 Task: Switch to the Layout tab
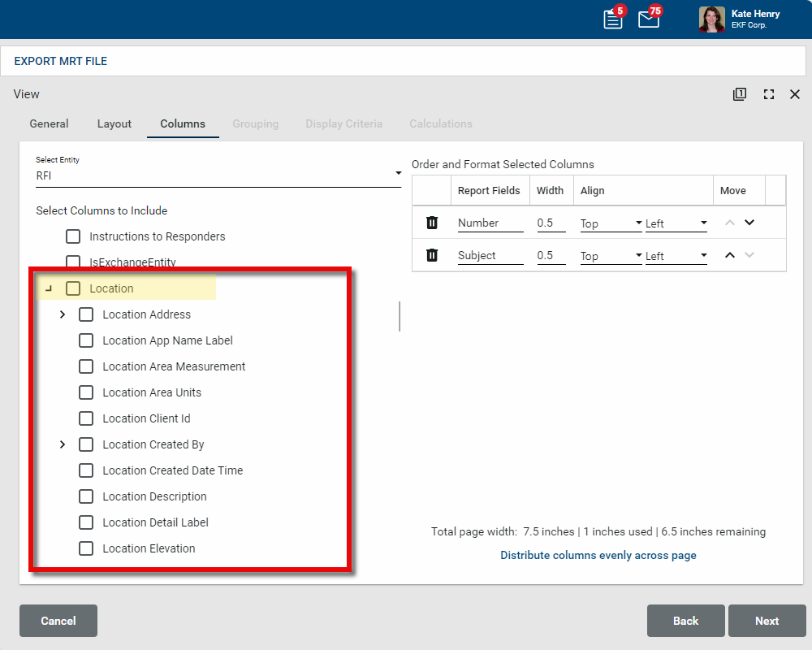coord(114,123)
